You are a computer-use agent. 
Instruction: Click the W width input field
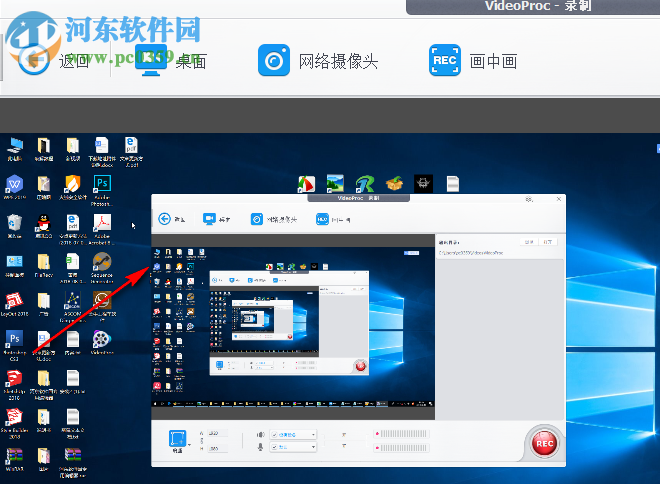pyautogui.click(x=217, y=433)
